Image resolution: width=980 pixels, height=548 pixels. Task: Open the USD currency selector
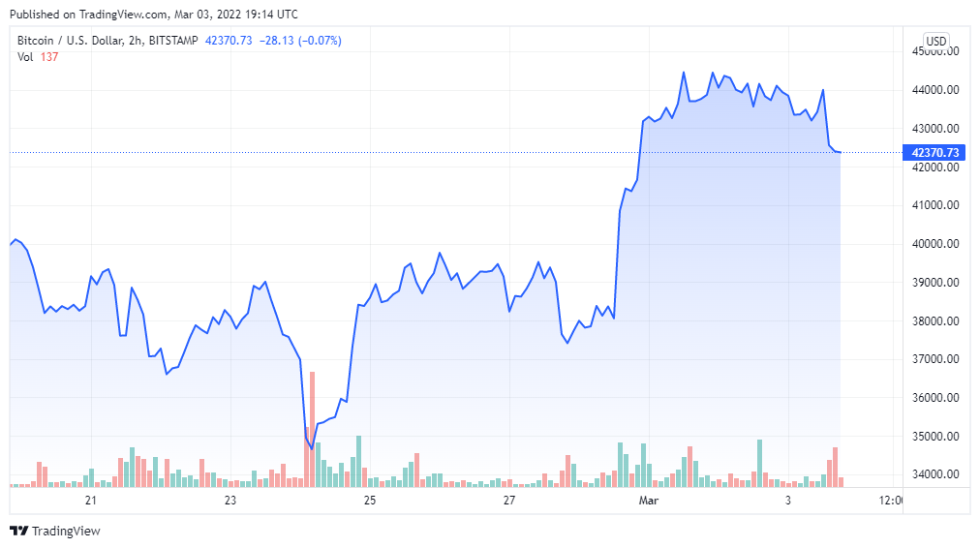pos(936,41)
